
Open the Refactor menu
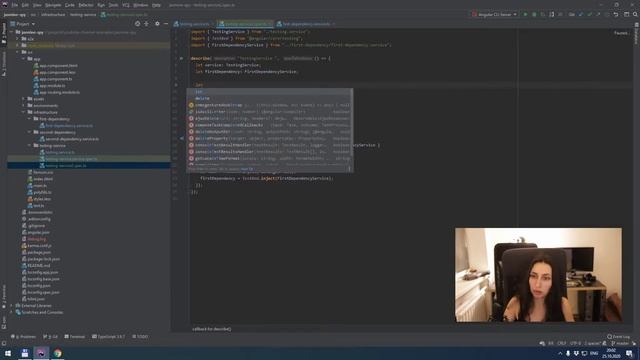click(86, 5)
